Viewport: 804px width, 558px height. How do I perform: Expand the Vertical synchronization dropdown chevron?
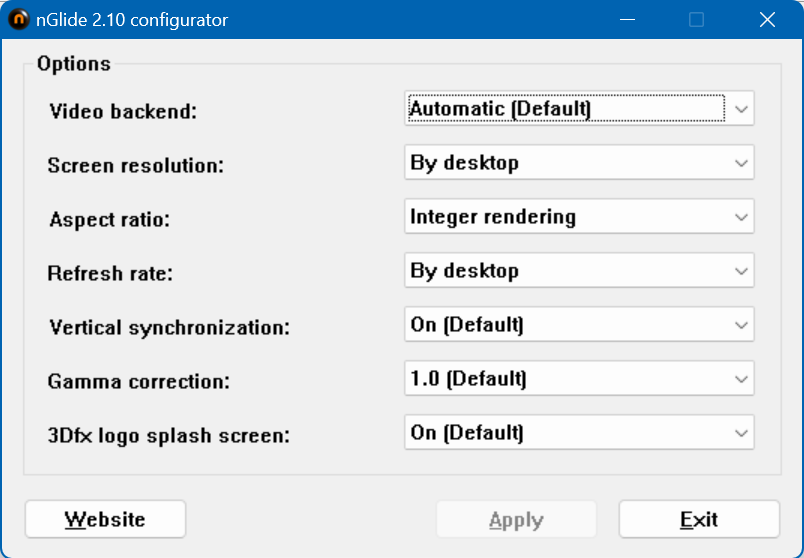[740, 325]
